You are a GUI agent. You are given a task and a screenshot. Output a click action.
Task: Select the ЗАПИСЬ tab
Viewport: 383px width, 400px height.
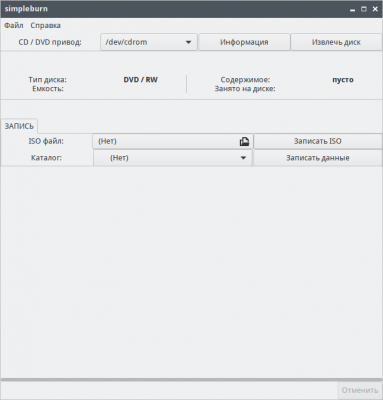point(19,126)
